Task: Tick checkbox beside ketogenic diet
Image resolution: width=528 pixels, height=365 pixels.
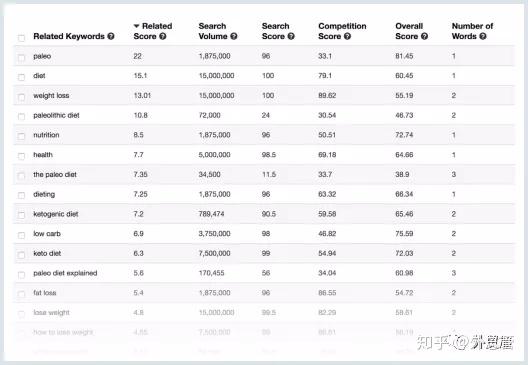Action: [x=21, y=215]
